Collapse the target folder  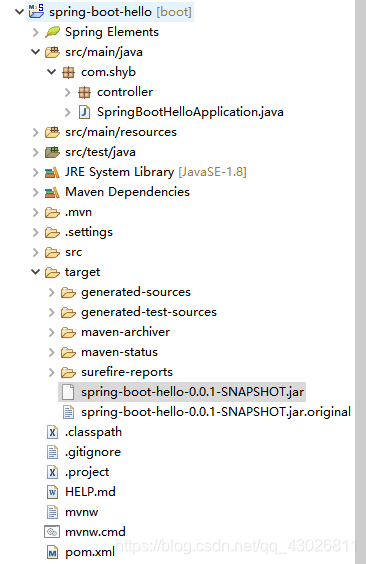pyautogui.click(x=36, y=272)
